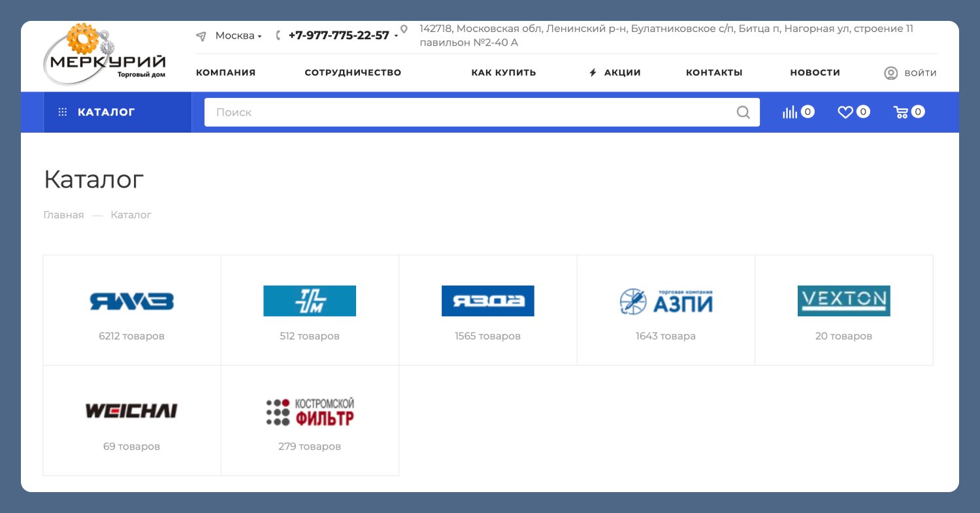The width and height of the screenshot is (980, 513).
Task: Call the +7-977-775-22-57 phone number
Action: (338, 35)
